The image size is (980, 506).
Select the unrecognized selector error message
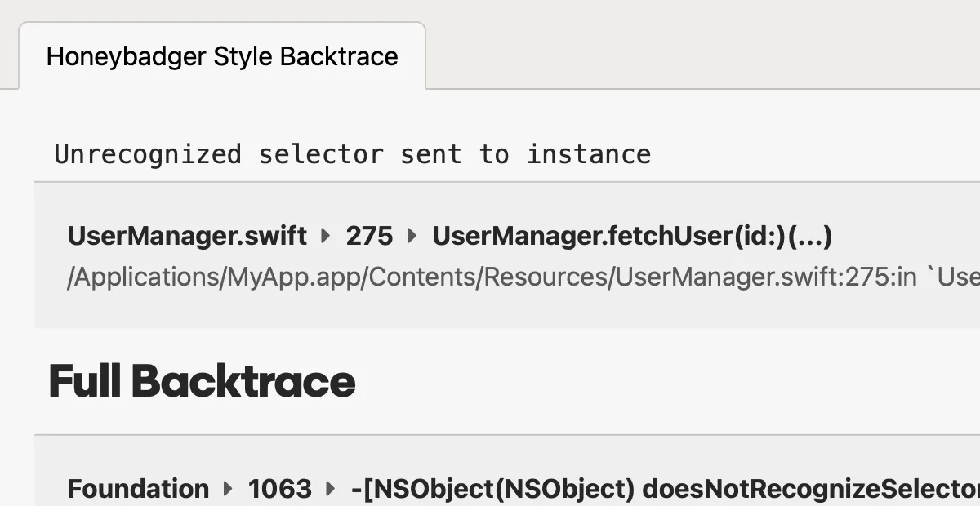[352, 154]
